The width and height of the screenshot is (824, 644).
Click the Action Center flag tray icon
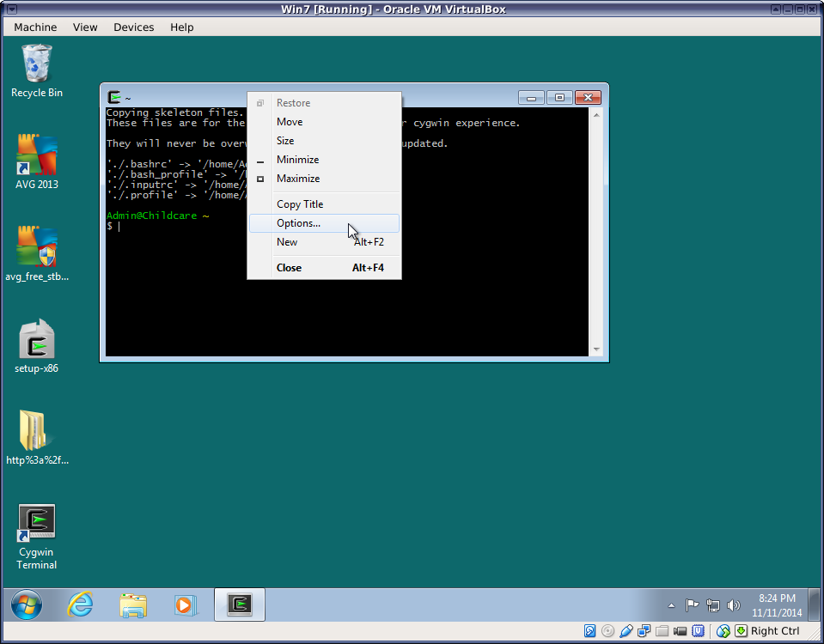click(692, 605)
